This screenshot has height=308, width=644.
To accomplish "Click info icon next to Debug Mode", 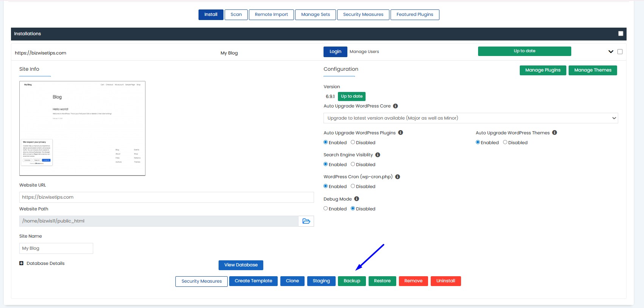I will tap(356, 199).
